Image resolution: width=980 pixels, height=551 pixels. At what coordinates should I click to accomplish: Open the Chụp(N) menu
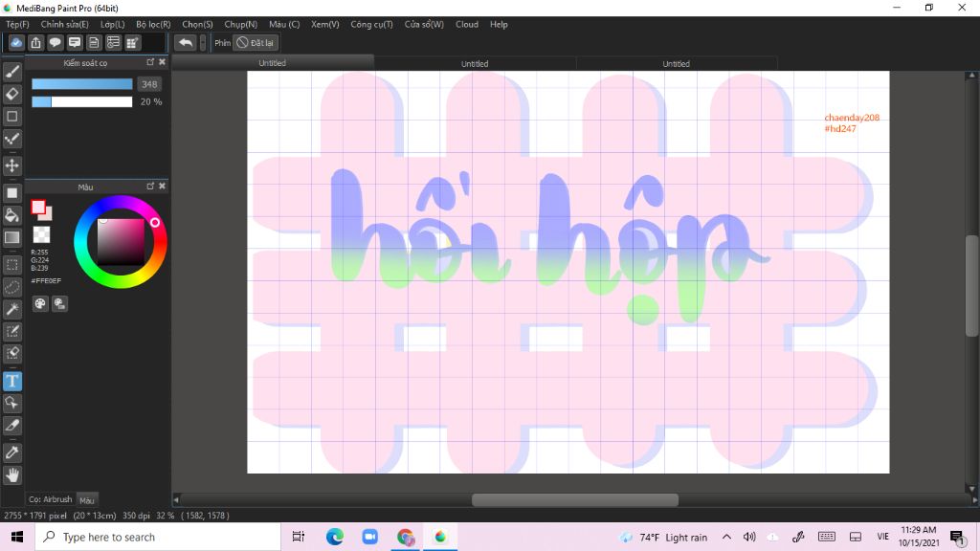[x=240, y=24]
